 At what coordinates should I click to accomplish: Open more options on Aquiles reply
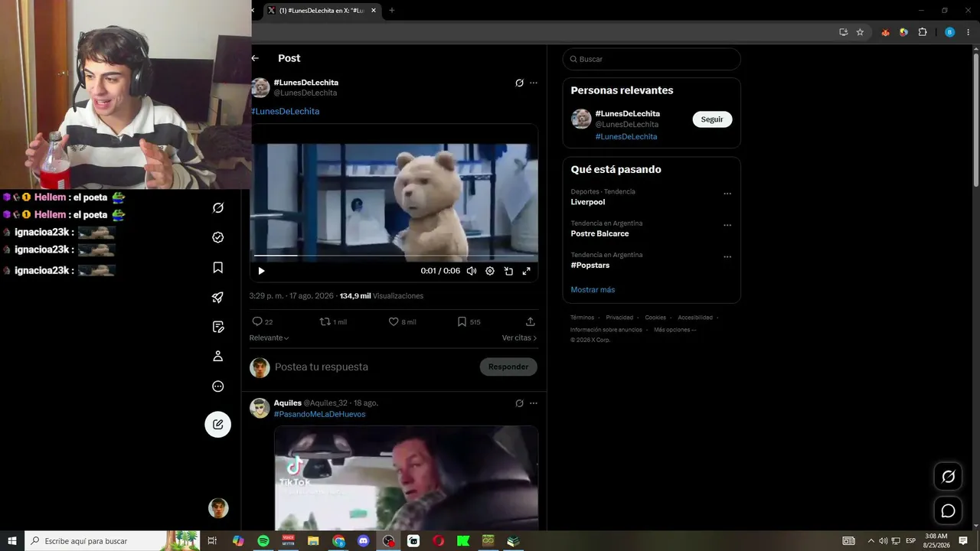[x=534, y=403]
